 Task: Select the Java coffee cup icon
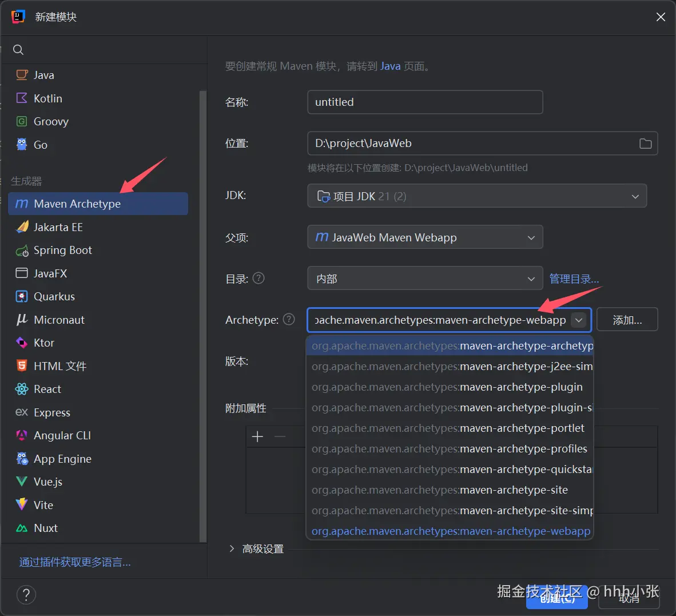(x=22, y=75)
